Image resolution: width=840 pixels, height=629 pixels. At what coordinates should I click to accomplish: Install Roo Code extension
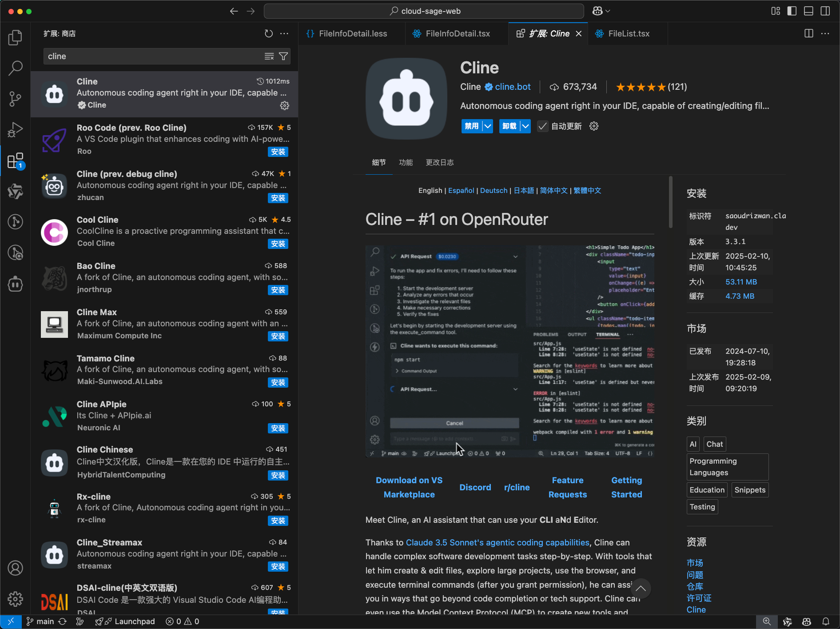coord(278,152)
